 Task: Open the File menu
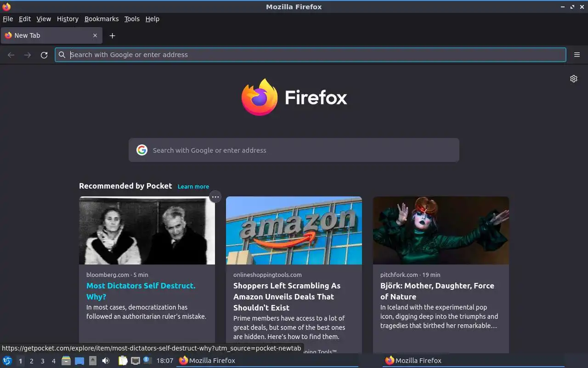click(x=8, y=19)
